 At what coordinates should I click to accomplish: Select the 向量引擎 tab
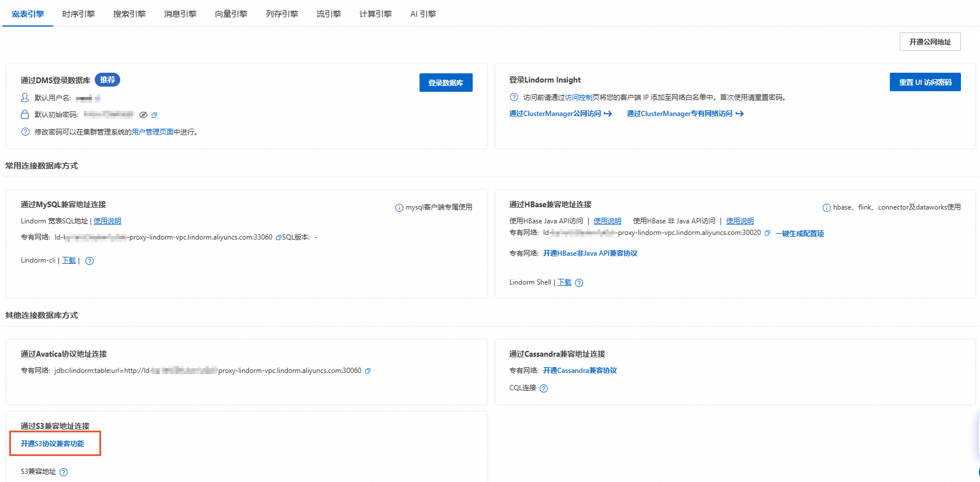tap(231, 14)
